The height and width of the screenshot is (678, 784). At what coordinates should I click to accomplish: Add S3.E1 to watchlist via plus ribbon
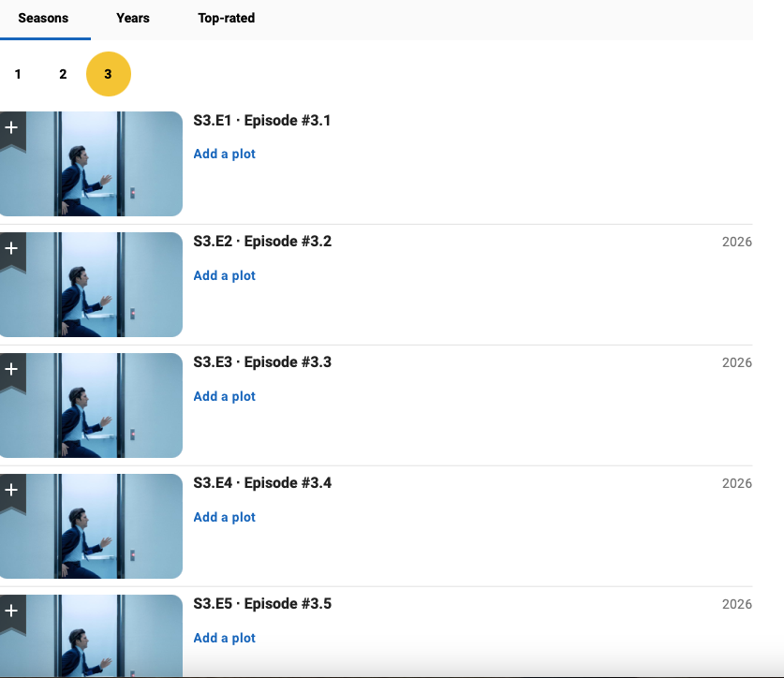point(12,129)
